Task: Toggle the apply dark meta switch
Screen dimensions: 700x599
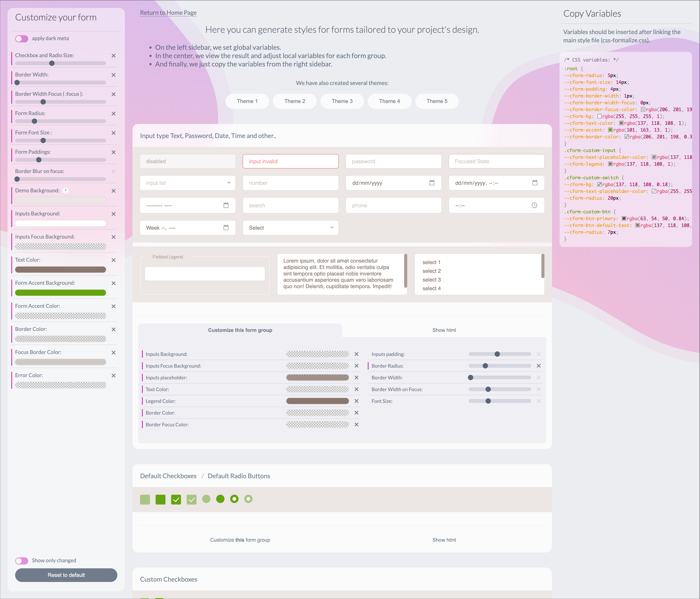Action: pyautogui.click(x=22, y=38)
